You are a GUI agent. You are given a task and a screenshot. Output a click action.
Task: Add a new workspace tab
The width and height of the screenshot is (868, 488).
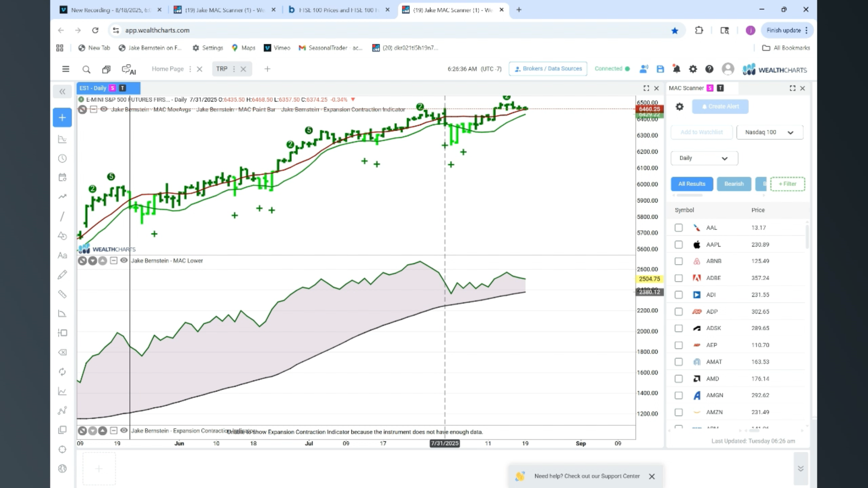click(267, 69)
